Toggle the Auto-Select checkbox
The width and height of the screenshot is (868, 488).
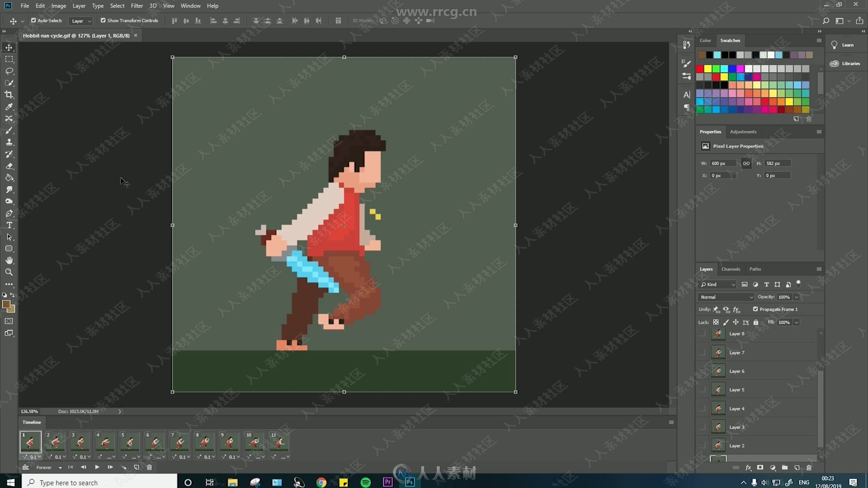point(33,20)
